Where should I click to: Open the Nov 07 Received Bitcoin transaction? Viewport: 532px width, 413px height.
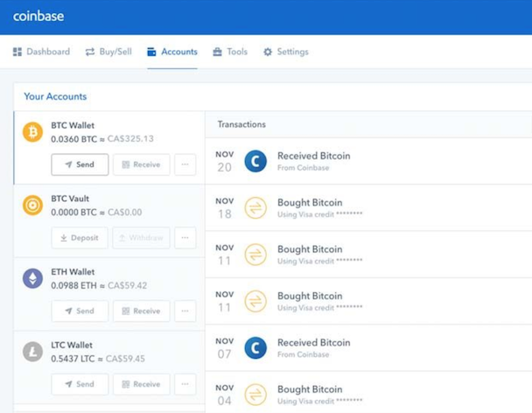tap(368, 348)
